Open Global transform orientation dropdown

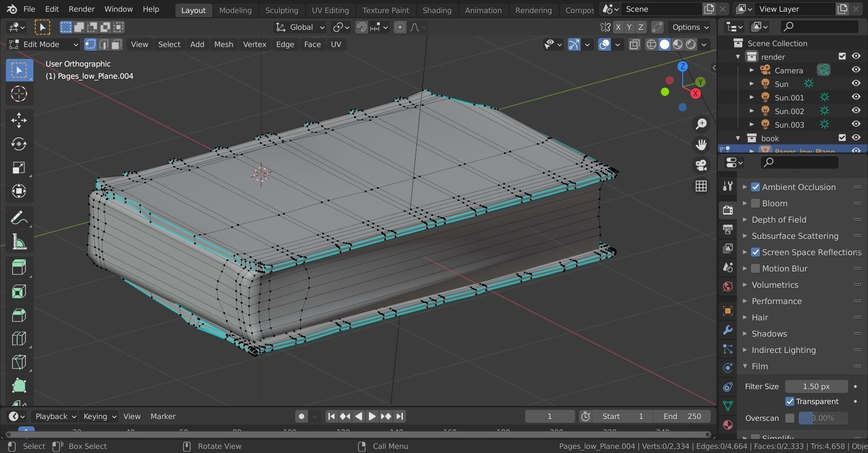coord(300,27)
